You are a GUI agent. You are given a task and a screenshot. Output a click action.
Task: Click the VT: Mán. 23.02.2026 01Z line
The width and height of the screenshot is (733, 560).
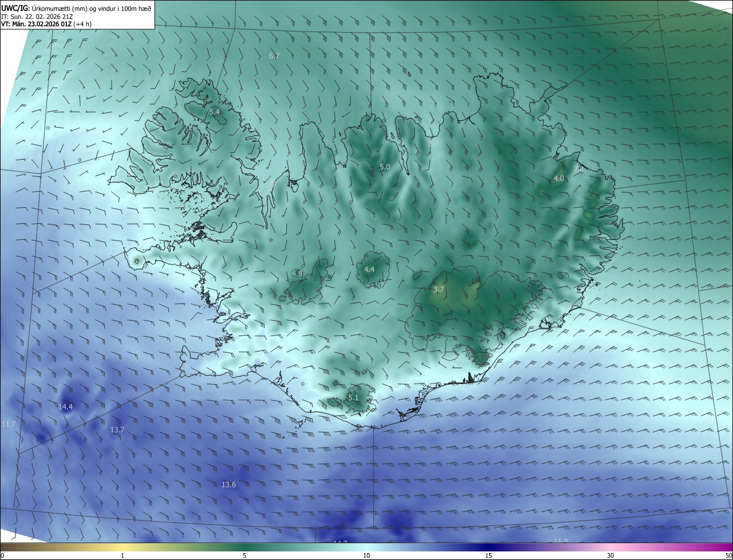coord(46,24)
